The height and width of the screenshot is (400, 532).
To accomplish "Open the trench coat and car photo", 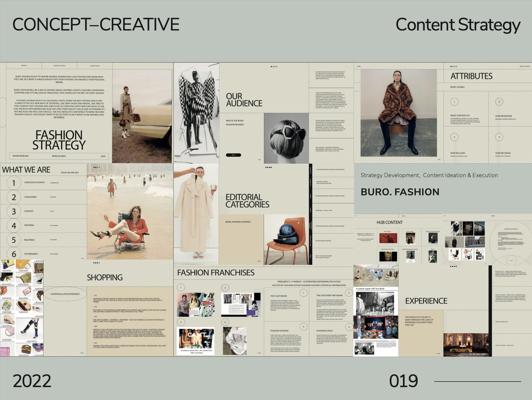I will pyautogui.click(x=142, y=116).
